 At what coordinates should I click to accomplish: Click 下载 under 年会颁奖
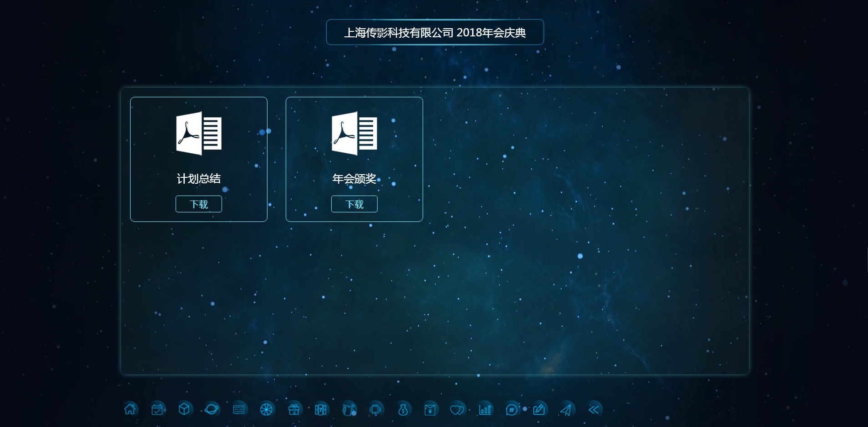click(354, 204)
